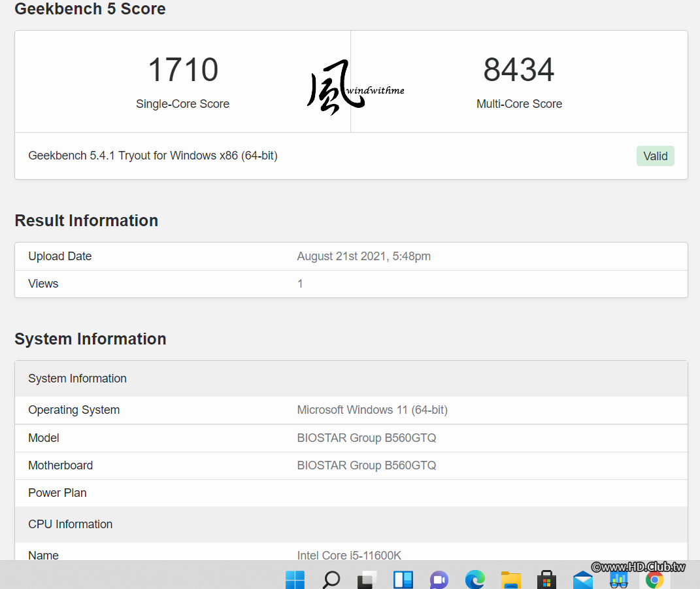Viewport: 700px width, 589px height.
Task: Select the multi-core score 8434
Action: click(519, 70)
